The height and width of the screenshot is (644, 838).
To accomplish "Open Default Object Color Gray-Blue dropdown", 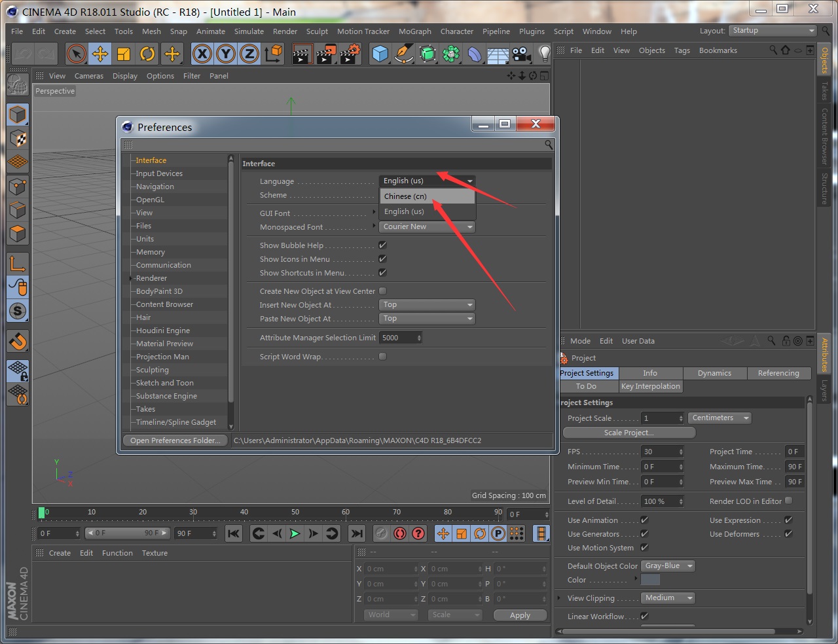I will [x=668, y=565].
